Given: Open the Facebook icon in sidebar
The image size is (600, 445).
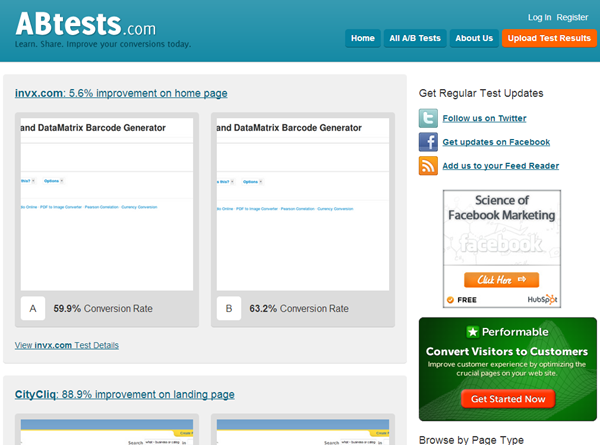Looking at the screenshot, I should click(428, 142).
